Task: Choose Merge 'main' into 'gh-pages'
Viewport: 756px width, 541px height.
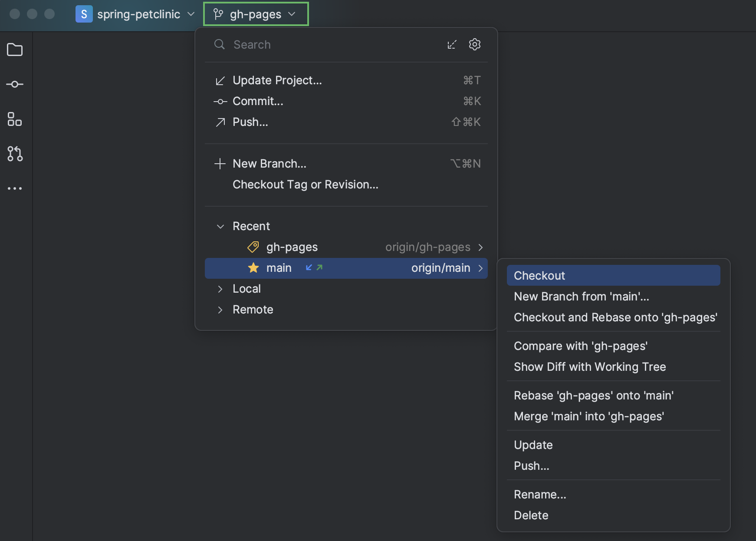Action: [588, 416]
